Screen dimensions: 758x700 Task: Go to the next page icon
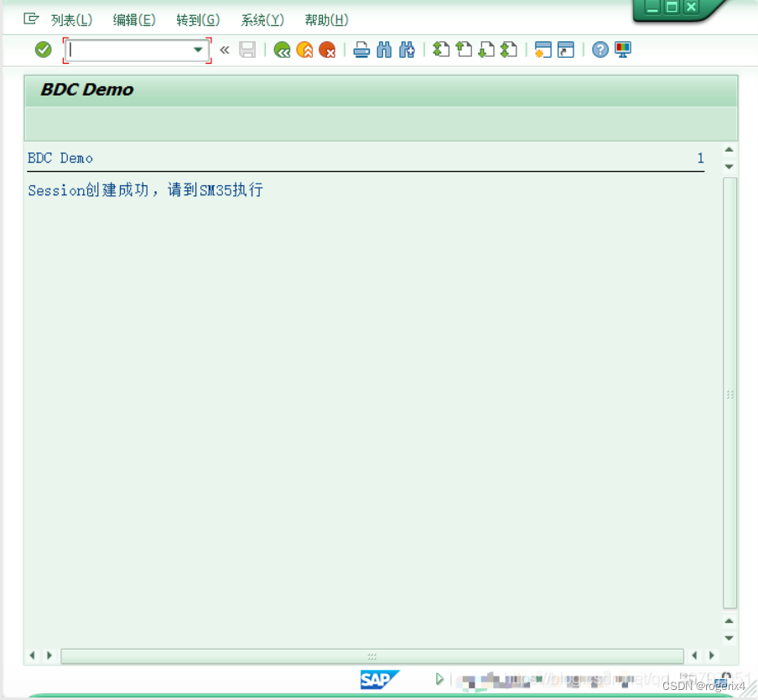(x=486, y=49)
